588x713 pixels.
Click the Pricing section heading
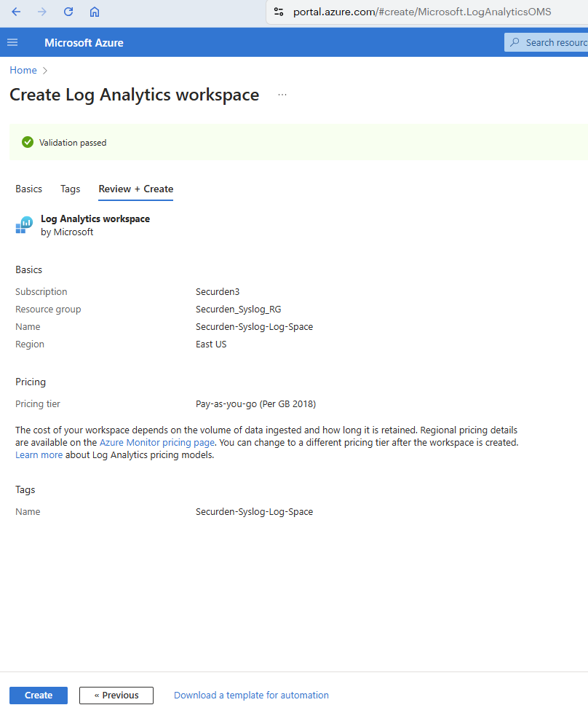pos(31,382)
